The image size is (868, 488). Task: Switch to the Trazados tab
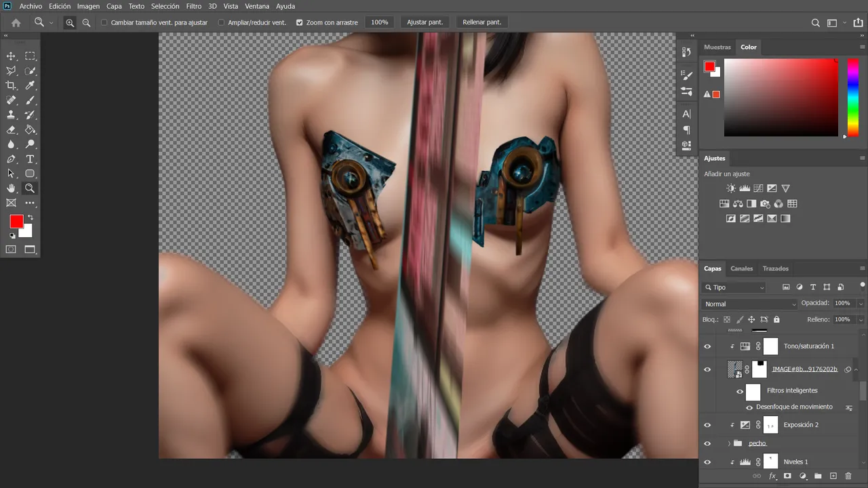pyautogui.click(x=775, y=268)
